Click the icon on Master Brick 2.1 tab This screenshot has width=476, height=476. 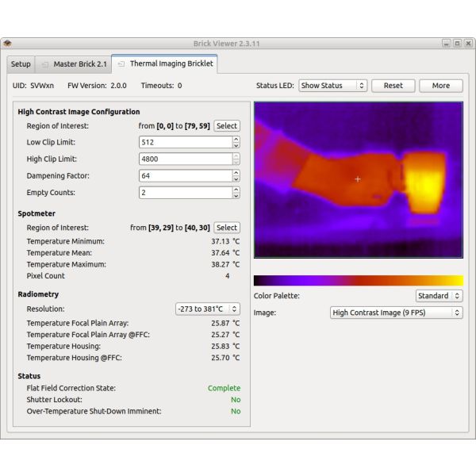45,64
